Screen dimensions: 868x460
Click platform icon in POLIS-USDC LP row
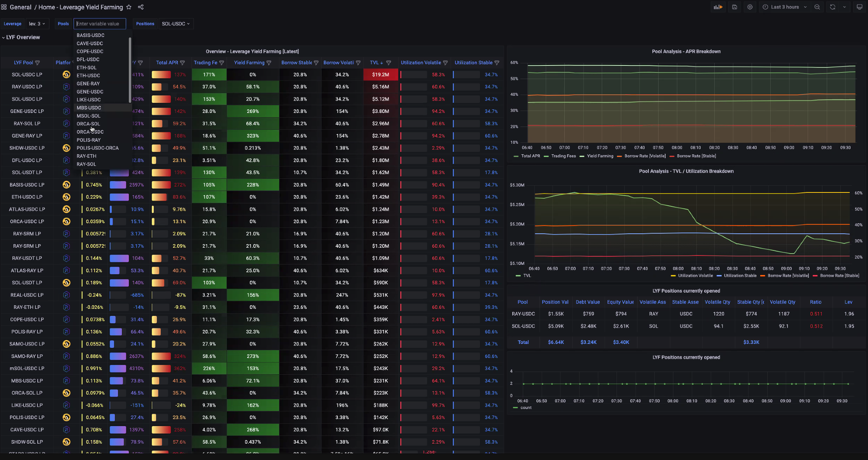point(67,417)
